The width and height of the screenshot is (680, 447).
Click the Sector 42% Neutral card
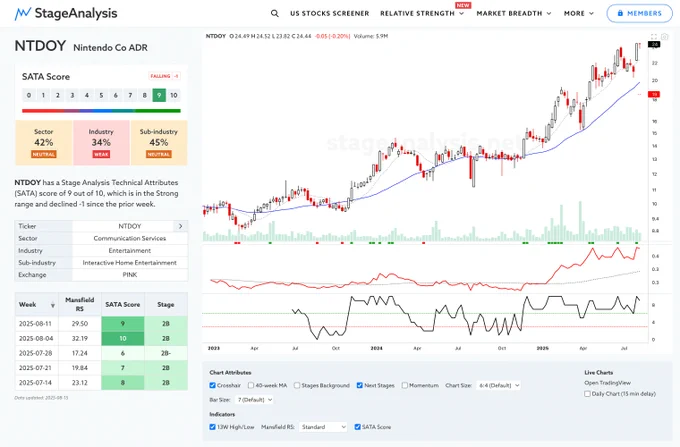tap(44, 143)
